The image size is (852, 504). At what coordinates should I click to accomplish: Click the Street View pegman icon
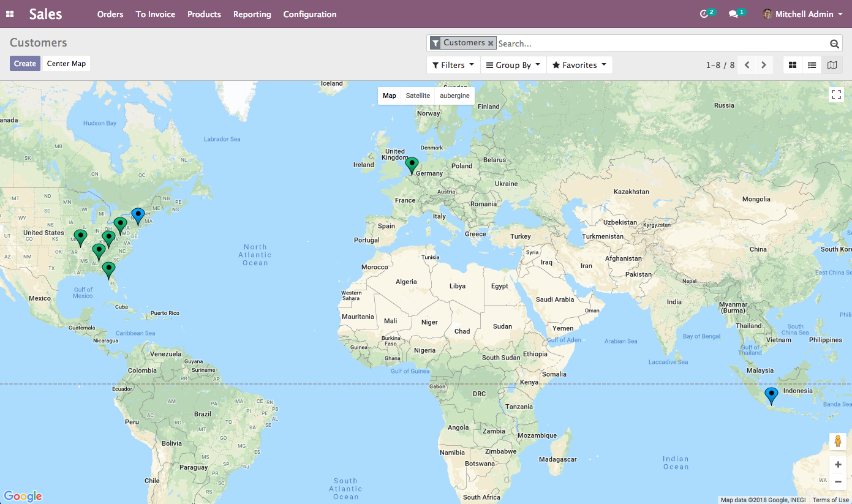pyautogui.click(x=837, y=442)
